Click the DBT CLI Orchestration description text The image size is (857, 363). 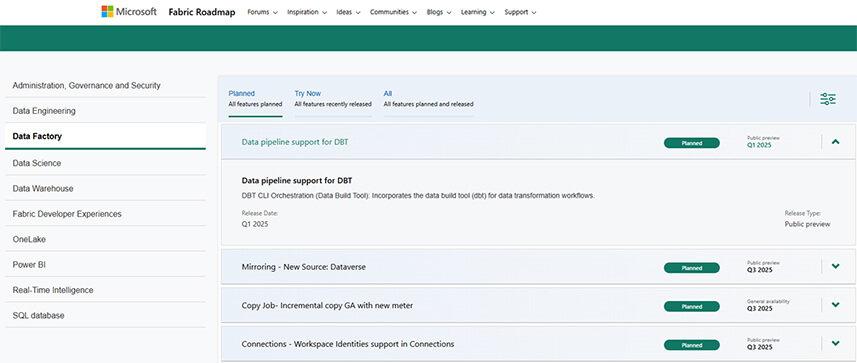[x=418, y=196]
